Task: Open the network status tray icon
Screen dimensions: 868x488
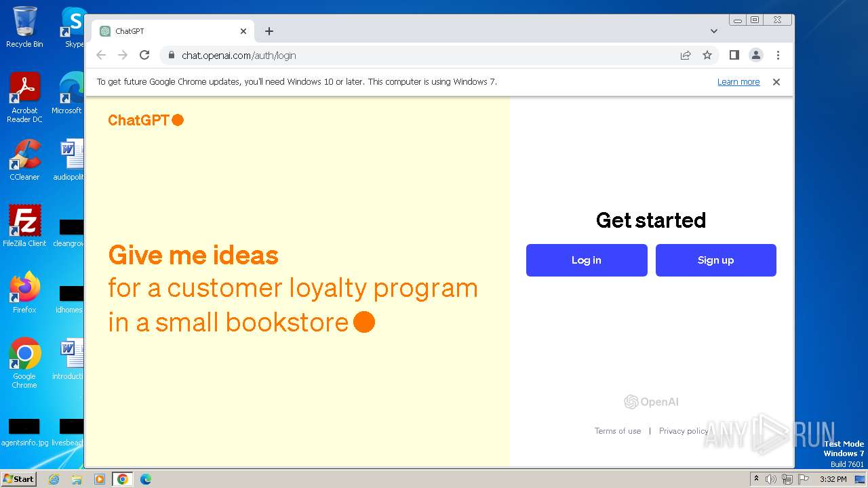Action: (787, 479)
